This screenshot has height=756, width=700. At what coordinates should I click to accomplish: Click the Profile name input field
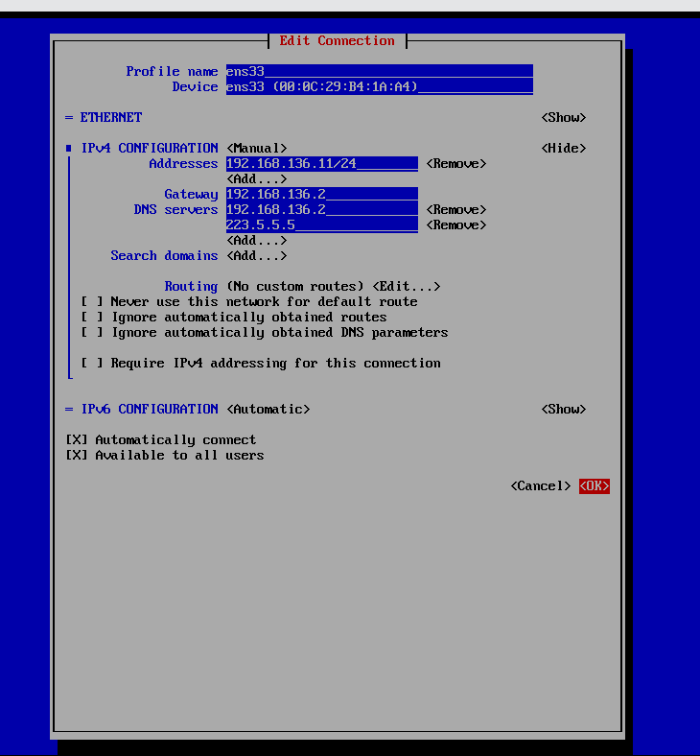click(379, 71)
